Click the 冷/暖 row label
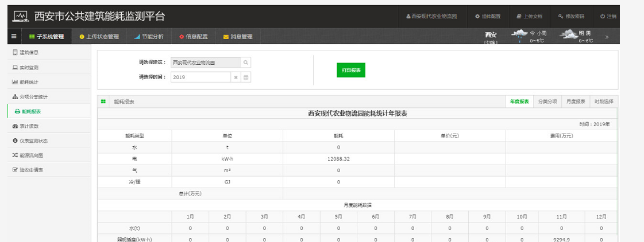 point(134,182)
